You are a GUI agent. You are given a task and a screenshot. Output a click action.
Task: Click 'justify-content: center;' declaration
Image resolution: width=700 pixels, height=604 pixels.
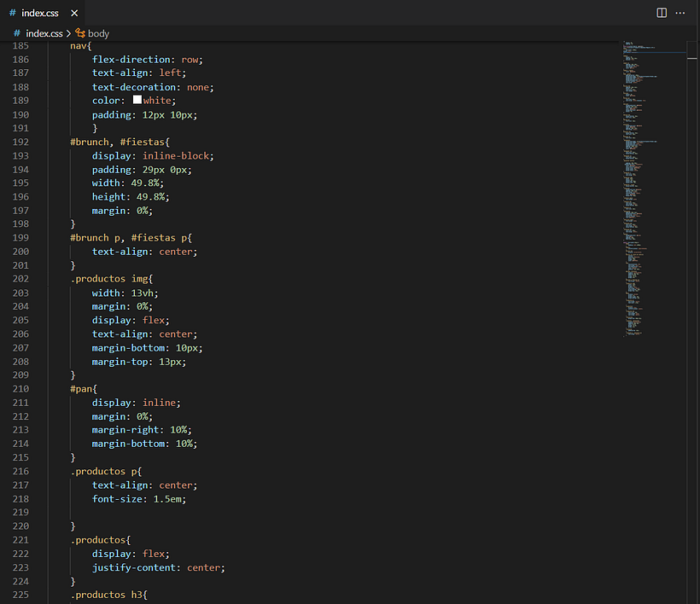159,568
